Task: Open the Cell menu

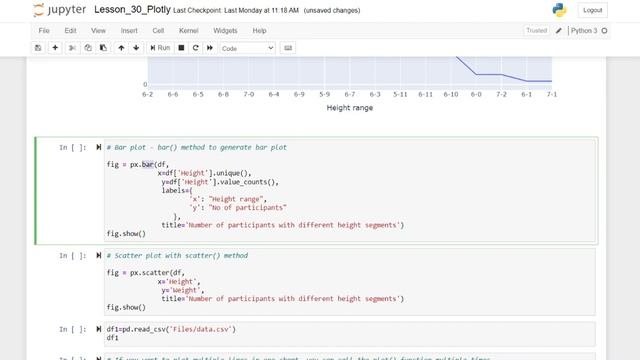Action: pyautogui.click(x=158, y=31)
